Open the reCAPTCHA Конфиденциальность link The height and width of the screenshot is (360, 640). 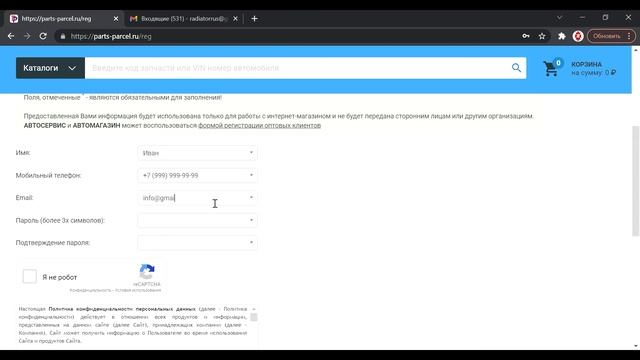[x=90, y=290]
